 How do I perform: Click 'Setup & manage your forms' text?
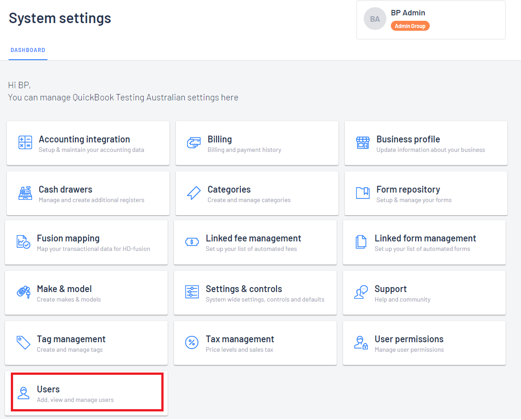[x=414, y=200]
